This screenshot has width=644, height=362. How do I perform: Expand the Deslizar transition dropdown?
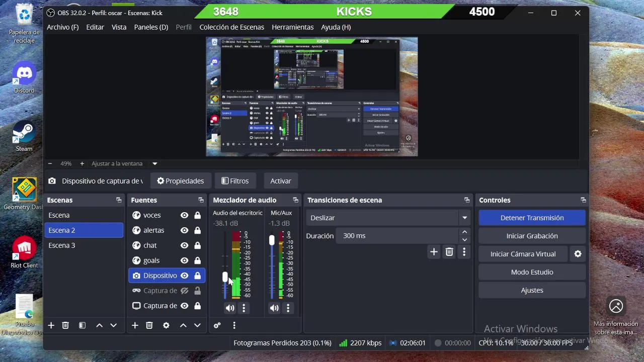point(464,218)
